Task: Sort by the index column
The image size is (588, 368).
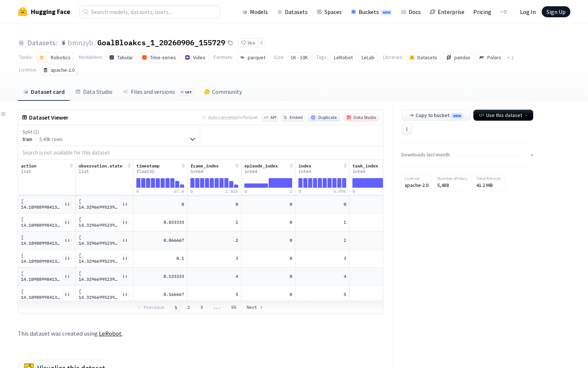Action: click(345, 166)
